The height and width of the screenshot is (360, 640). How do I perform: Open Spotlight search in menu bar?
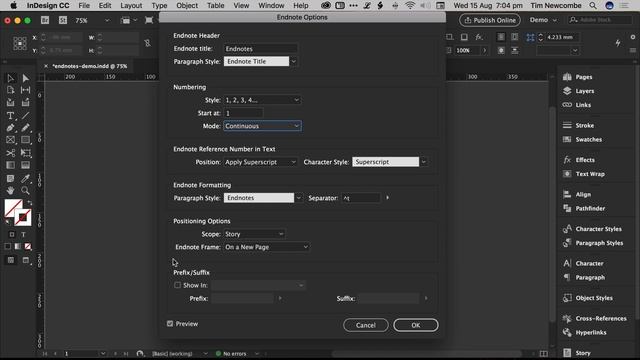click(593, 5)
